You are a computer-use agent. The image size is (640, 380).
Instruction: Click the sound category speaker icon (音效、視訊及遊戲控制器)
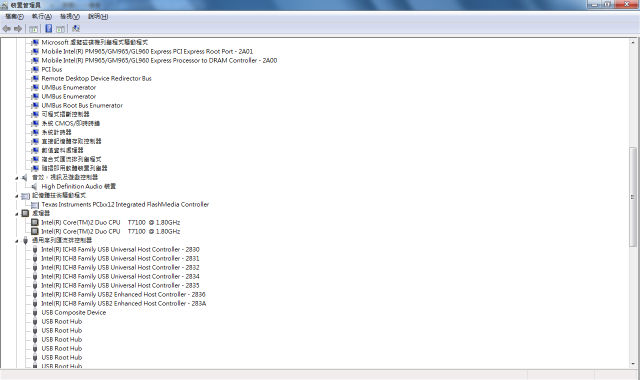(25, 178)
